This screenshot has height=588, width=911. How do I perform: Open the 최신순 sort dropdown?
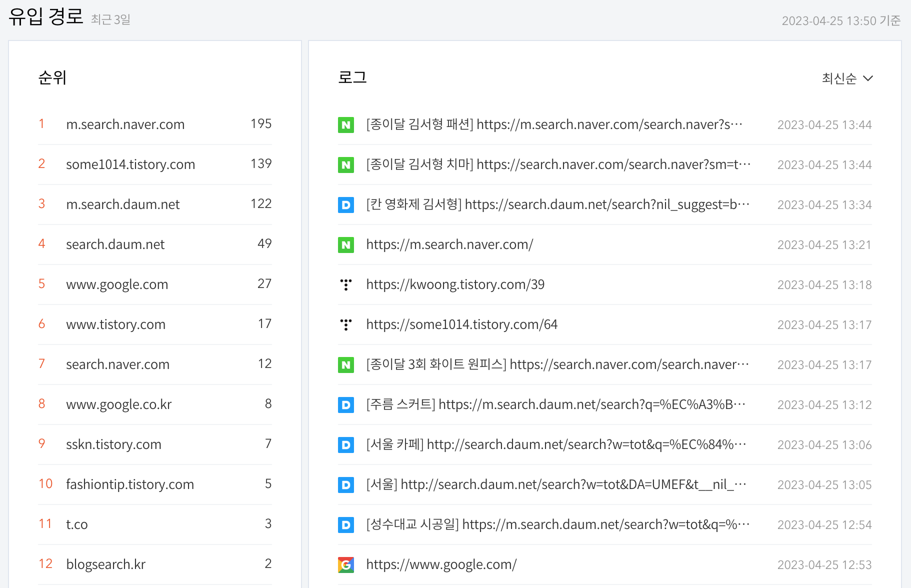(847, 78)
